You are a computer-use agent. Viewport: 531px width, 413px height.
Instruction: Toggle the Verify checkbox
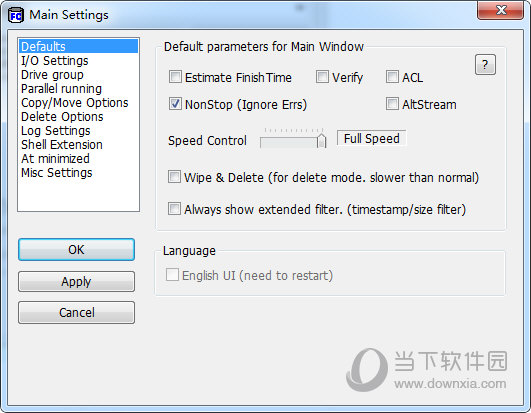tap(322, 77)
